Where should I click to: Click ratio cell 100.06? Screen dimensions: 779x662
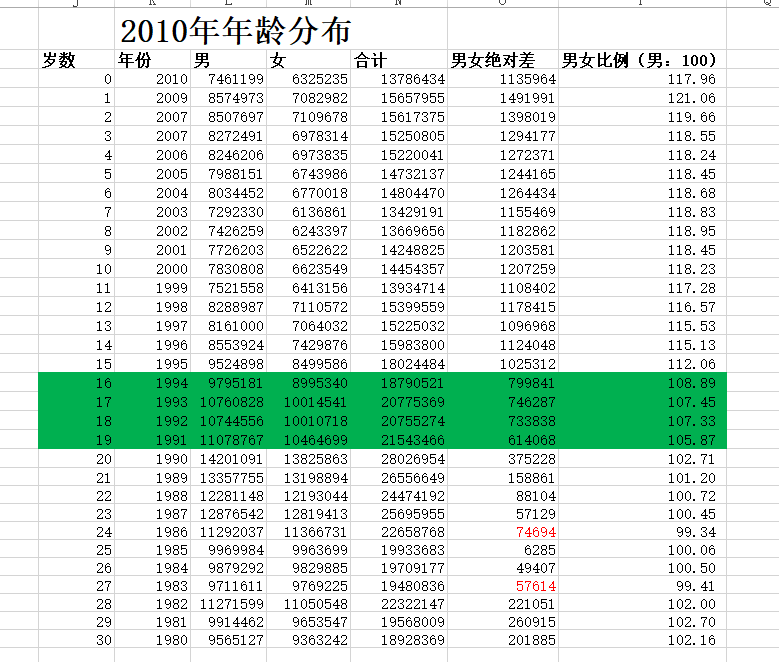coord(692,550)
